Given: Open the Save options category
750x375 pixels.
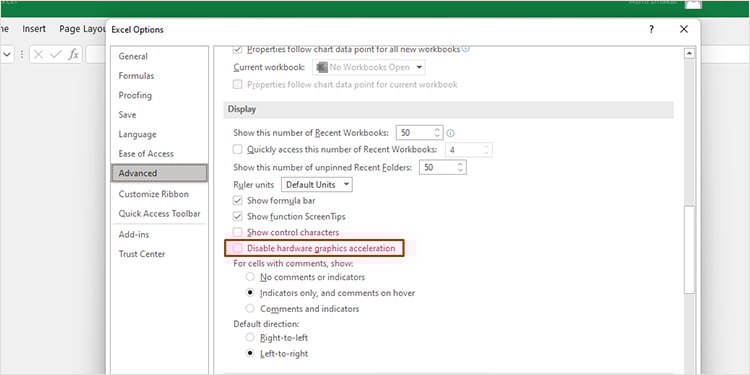Looking at the screenshot, I should coord(159,115).
